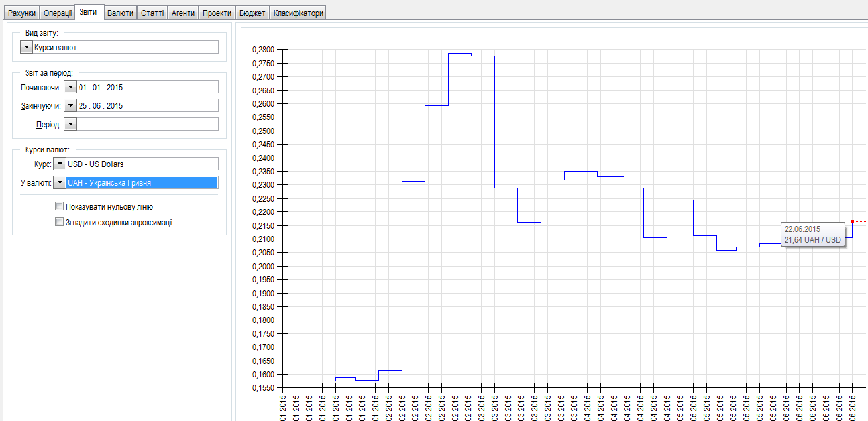Image resolution: width=868 pixels, height=421 pixels.
Task: Expand the Період dropdown arrow
Action: [x=70, y=124]
